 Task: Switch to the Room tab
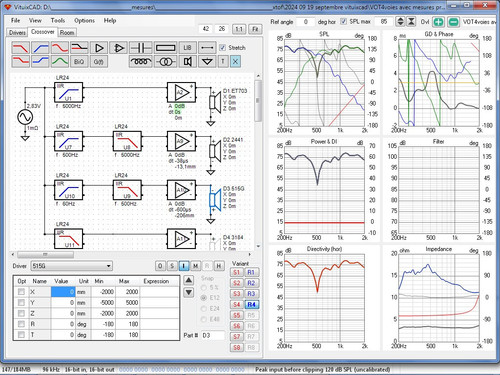67,32
